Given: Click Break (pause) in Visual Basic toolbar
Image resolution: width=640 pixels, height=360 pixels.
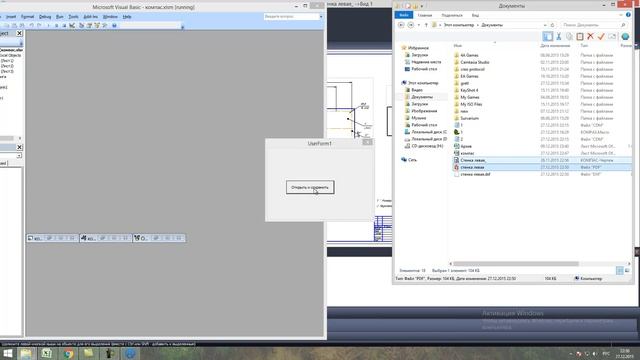Looking at the screenshot, I should click(56, 25).
